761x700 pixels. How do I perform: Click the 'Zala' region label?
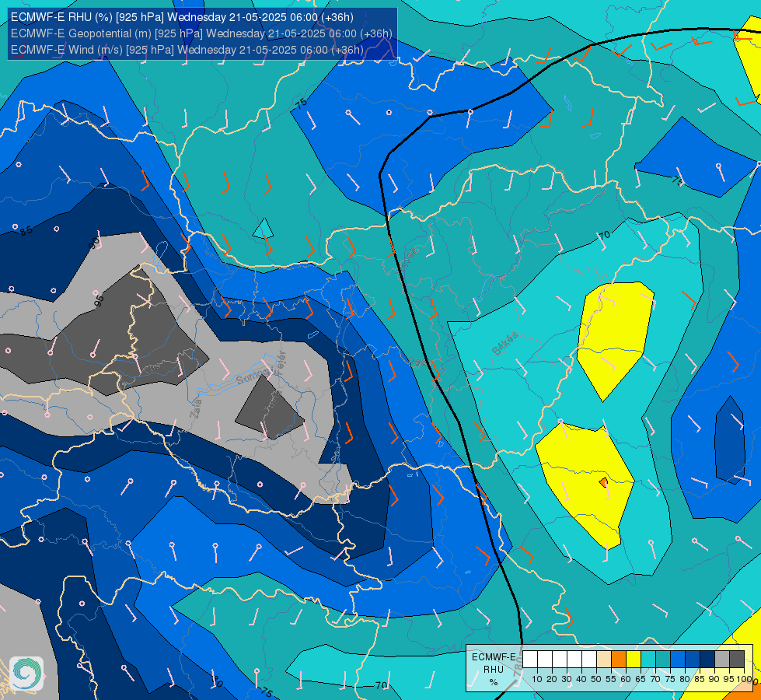[196, 408]
